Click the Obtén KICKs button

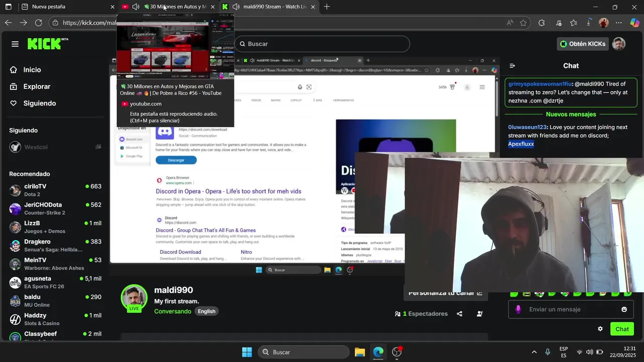(x=583, y=44)
